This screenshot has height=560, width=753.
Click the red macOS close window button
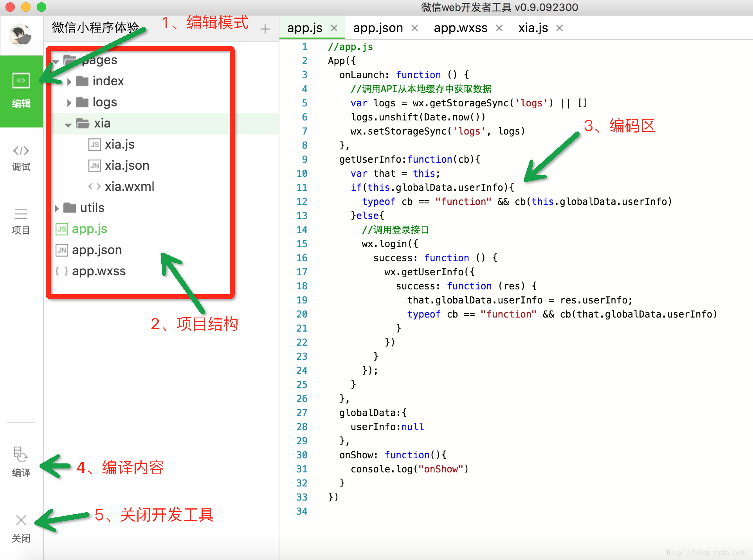tap(10, 7)
